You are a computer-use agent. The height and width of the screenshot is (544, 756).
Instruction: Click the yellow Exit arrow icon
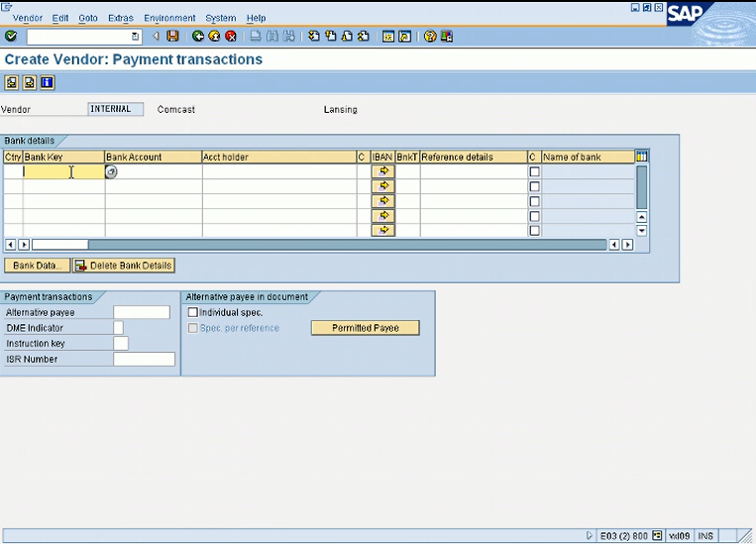214,37
